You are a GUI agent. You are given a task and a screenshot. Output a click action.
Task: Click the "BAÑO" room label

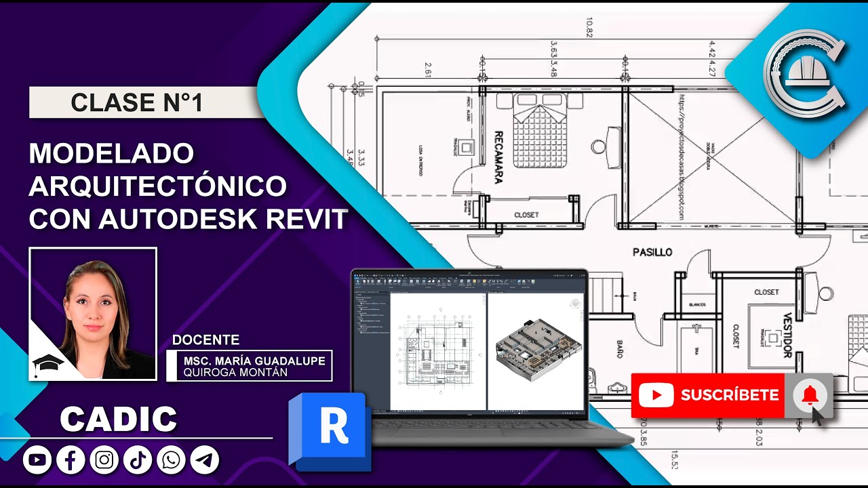pos(619,349)
